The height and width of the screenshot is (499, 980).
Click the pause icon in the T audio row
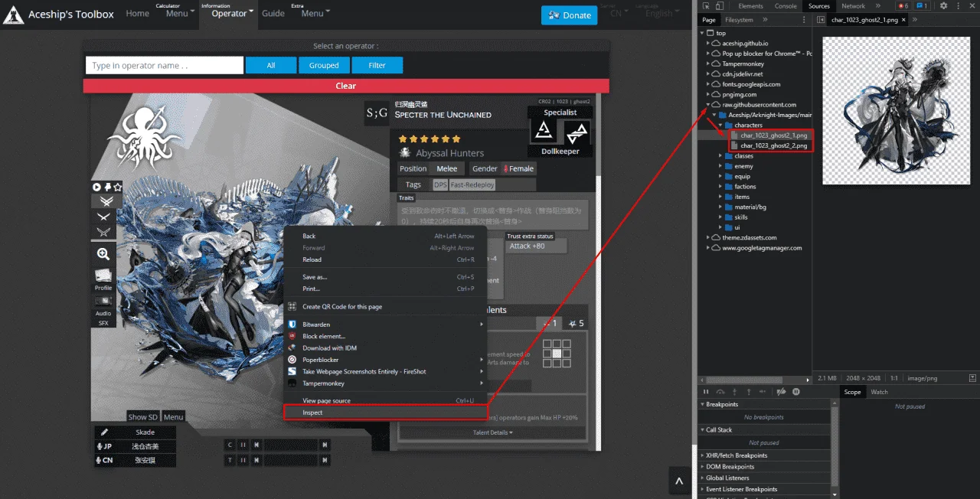pyautogui.click(x=243, y=460)
